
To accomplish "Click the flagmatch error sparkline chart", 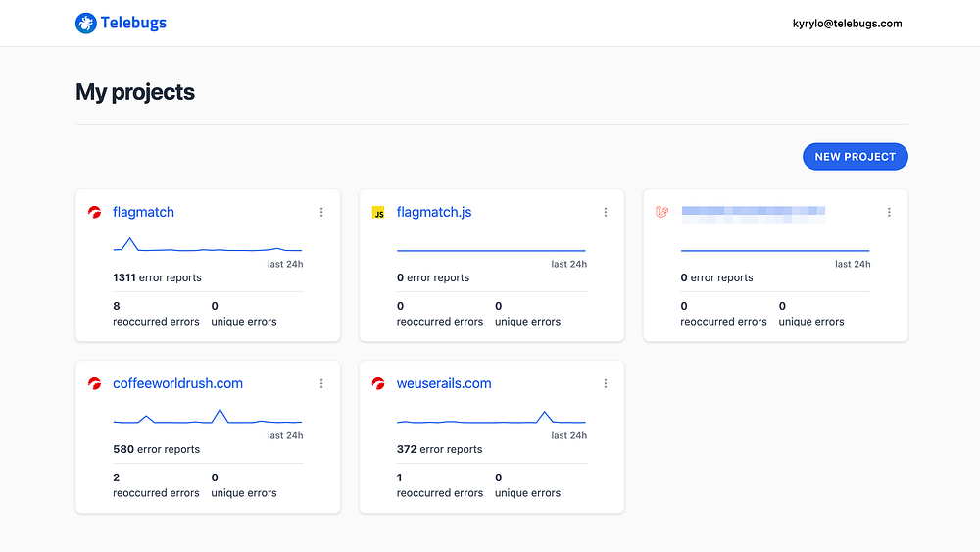I will tap(208, 244).
